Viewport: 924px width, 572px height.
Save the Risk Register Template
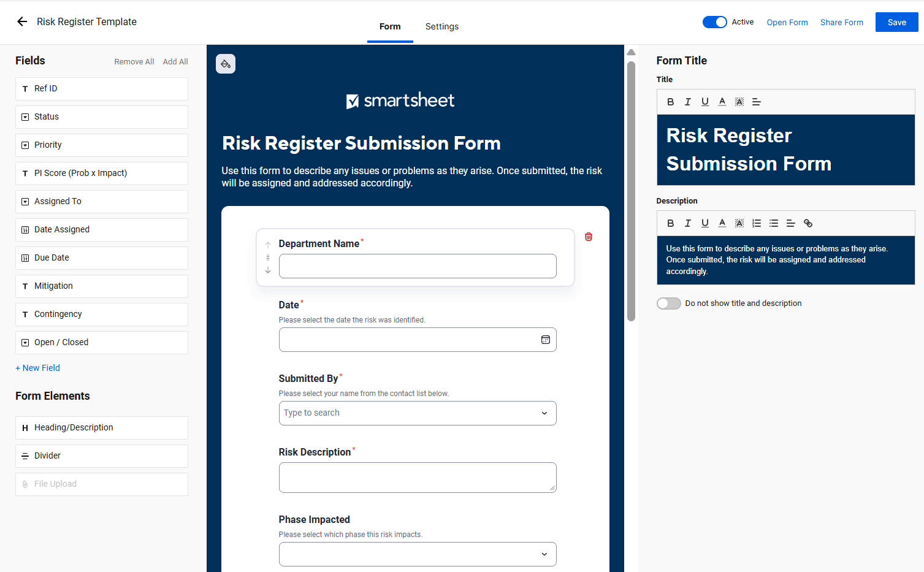point(896,21)
